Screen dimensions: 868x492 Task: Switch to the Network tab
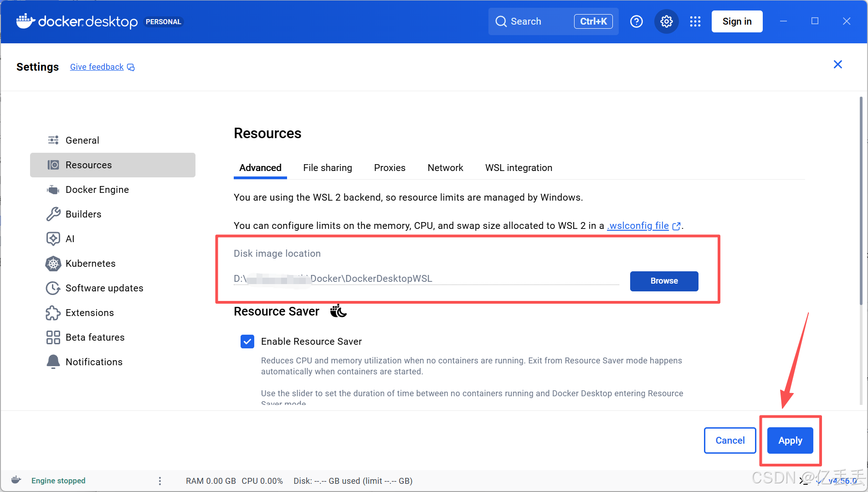click(x=445, y=168)
